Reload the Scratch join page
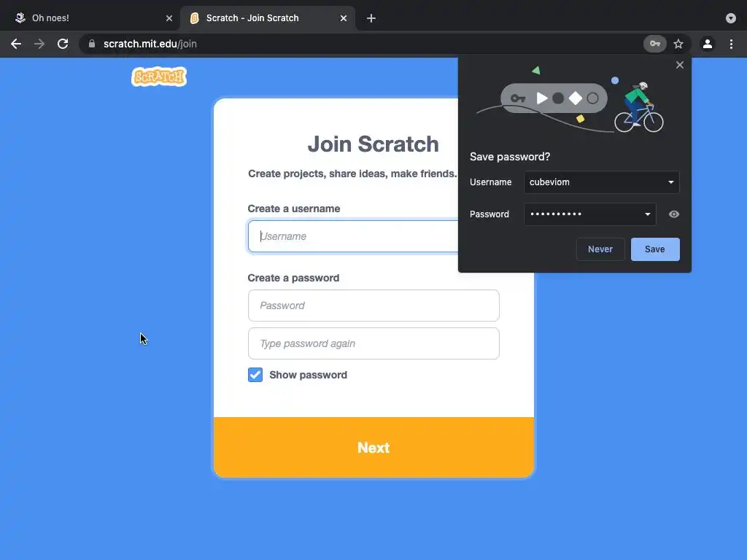The image size is (747, 560). [x=63, y=44]
